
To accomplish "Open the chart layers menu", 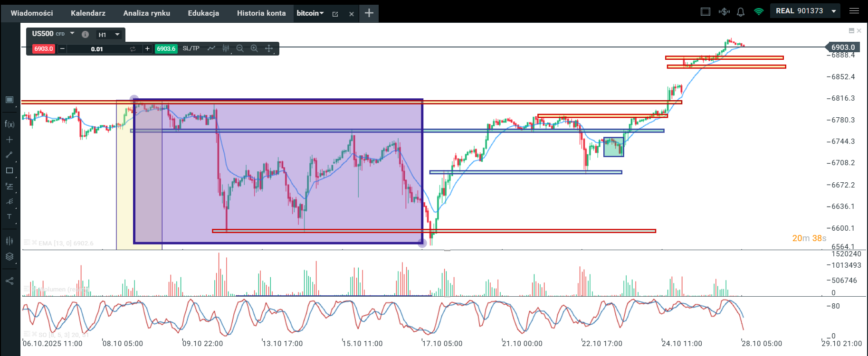I will point(10,257).
